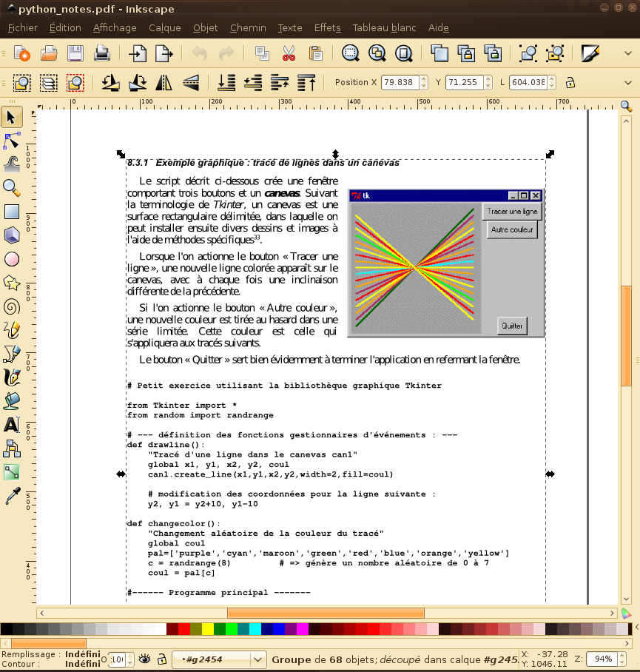
Task: Select the Gradient tool
Action: point(12,472)
